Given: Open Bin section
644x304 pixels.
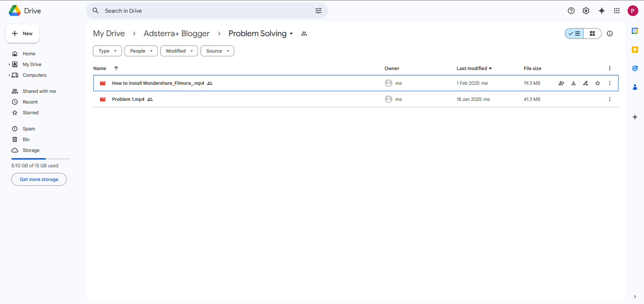Looking at the screenshot, I should (x=26, y=140).
